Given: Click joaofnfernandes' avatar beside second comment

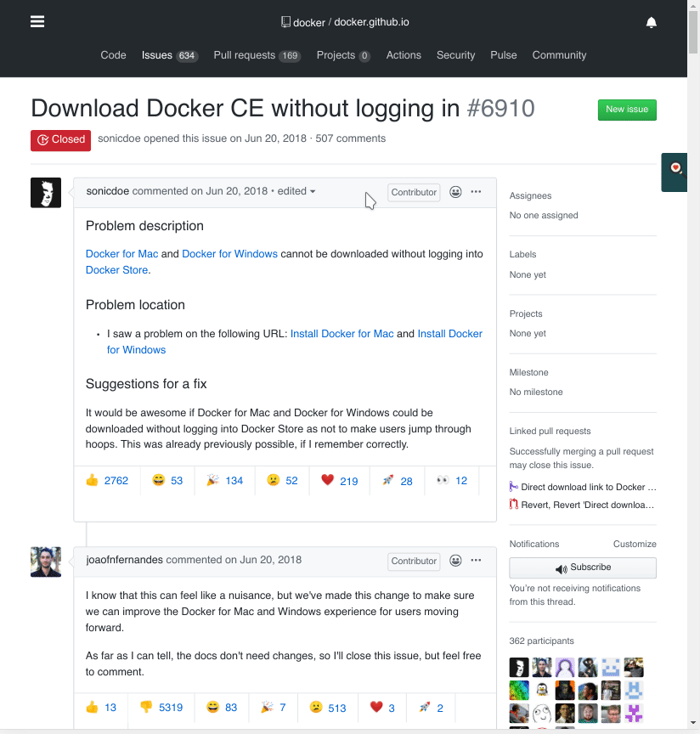Looking at the screenshot, I should (46, 562).
